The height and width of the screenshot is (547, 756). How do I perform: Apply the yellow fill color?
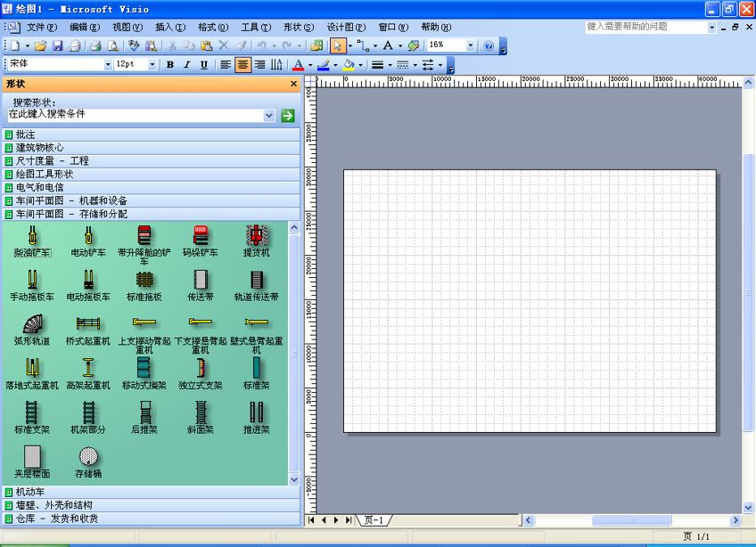tap(349, 64)
